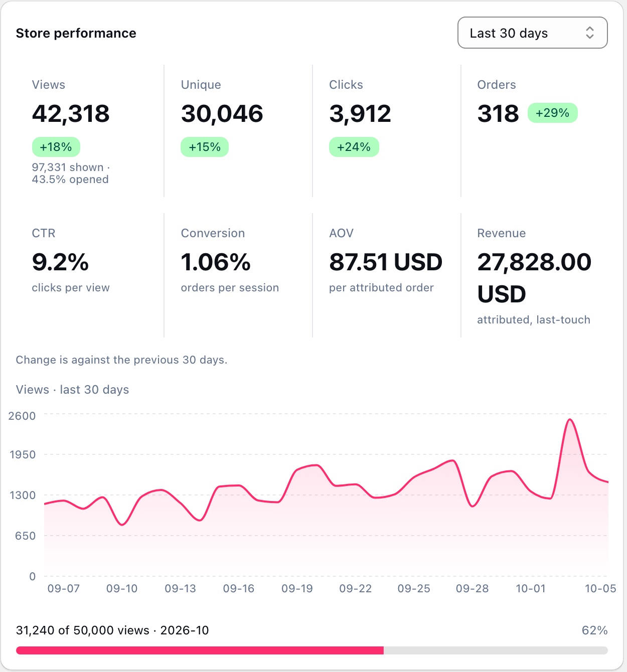
Task: Click the 09-13 x-axis date label
Action: [181, 589]
